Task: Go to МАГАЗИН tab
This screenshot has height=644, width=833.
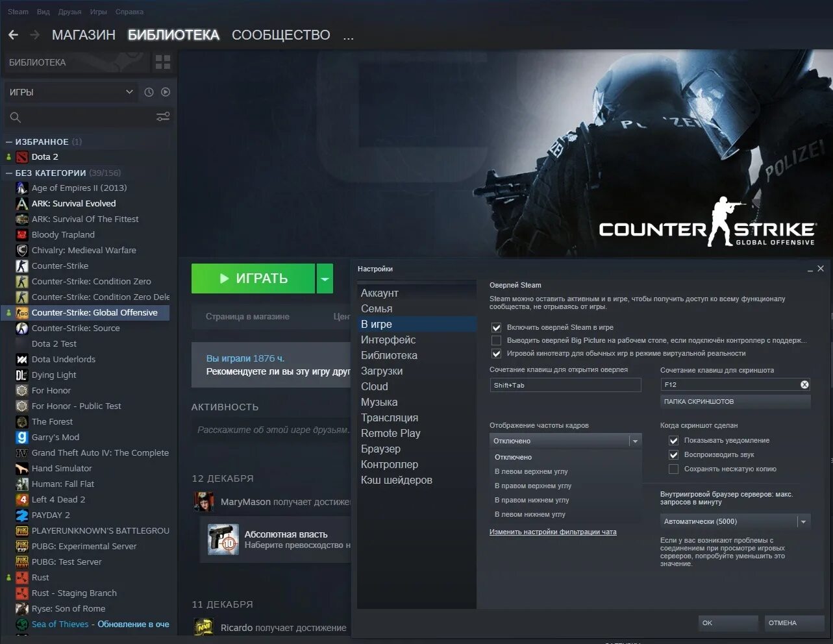Action: pos(84,35)
